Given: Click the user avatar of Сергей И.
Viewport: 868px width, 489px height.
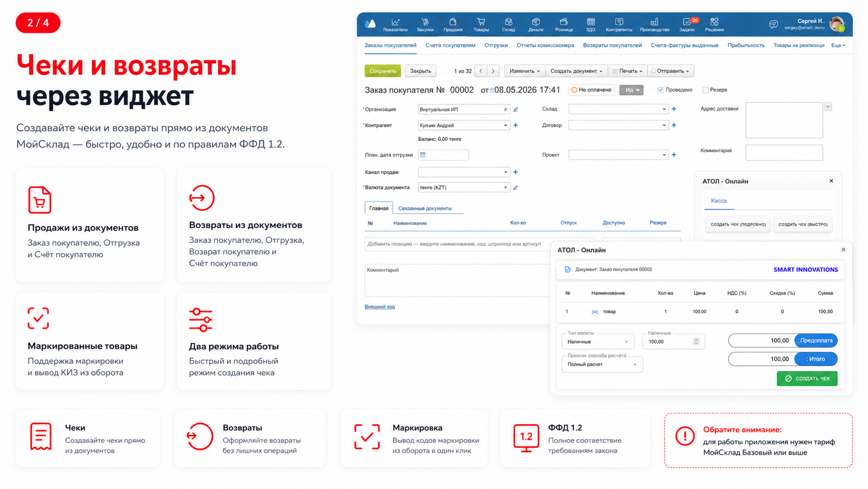Looking at the screenshot, I should 837,24.
